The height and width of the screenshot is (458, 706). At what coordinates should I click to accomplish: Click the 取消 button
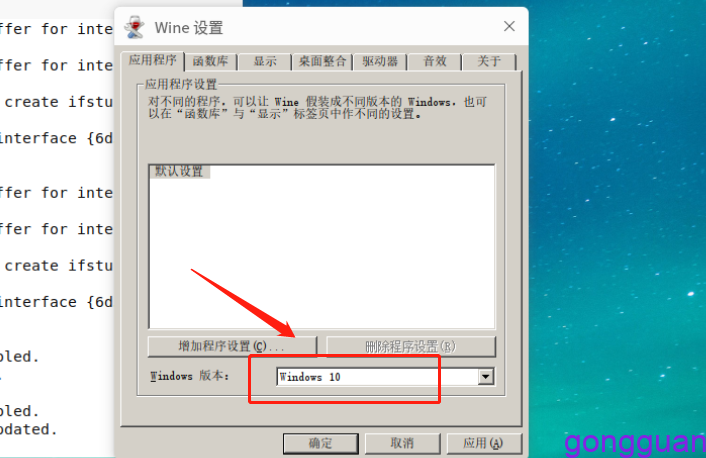tap(402, 444)
